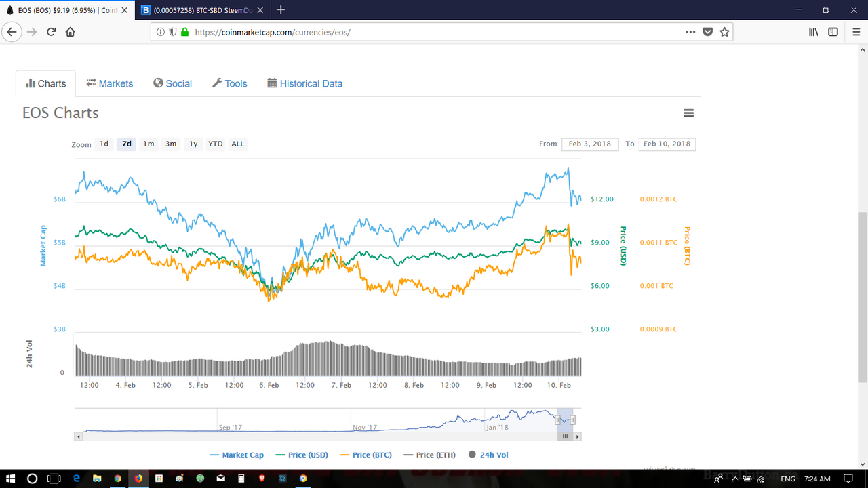Click right handle of chart range navigator
This screenshot has width=868, height=488.
[x=573, y=420]
